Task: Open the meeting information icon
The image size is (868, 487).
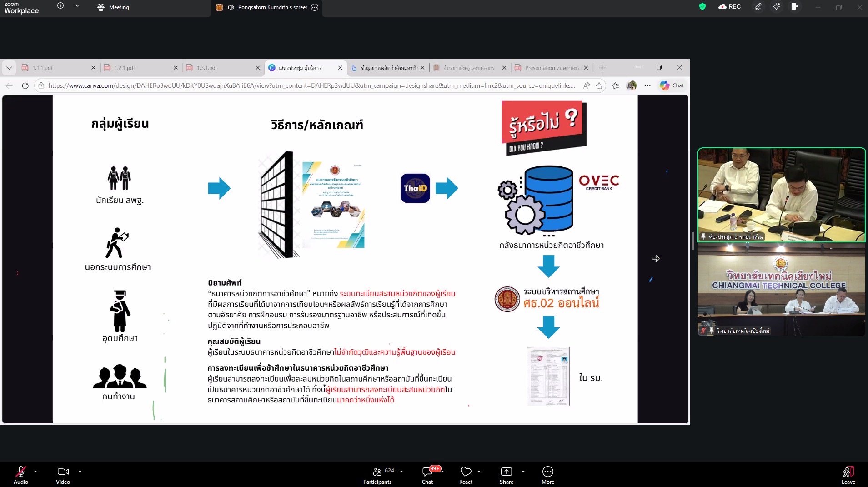Action: 60,6
